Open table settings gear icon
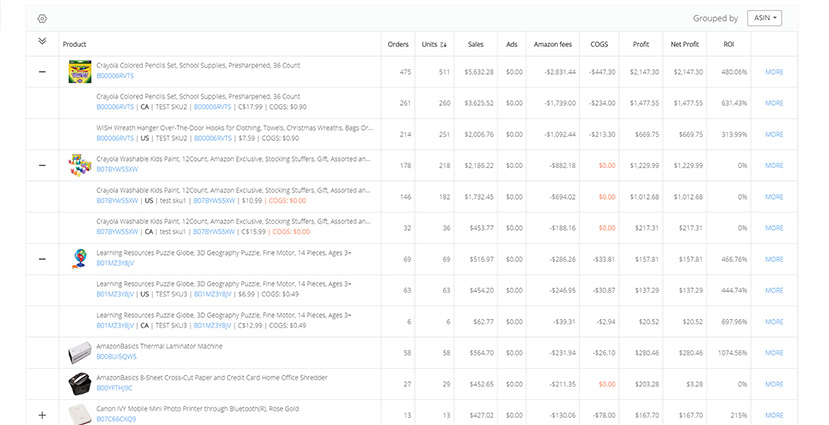The height and width of the screenshot is (425, 829). pos(42,19)
